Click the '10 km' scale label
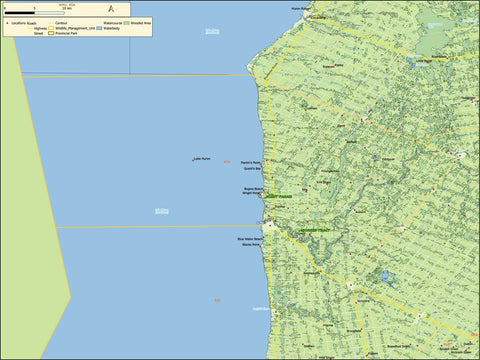 pos(67,8)
